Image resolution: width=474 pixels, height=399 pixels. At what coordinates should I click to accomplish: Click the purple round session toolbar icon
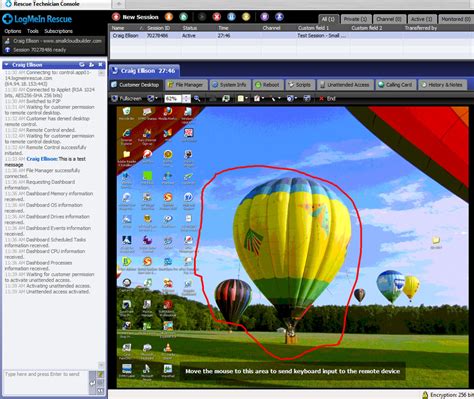(265, 17)
